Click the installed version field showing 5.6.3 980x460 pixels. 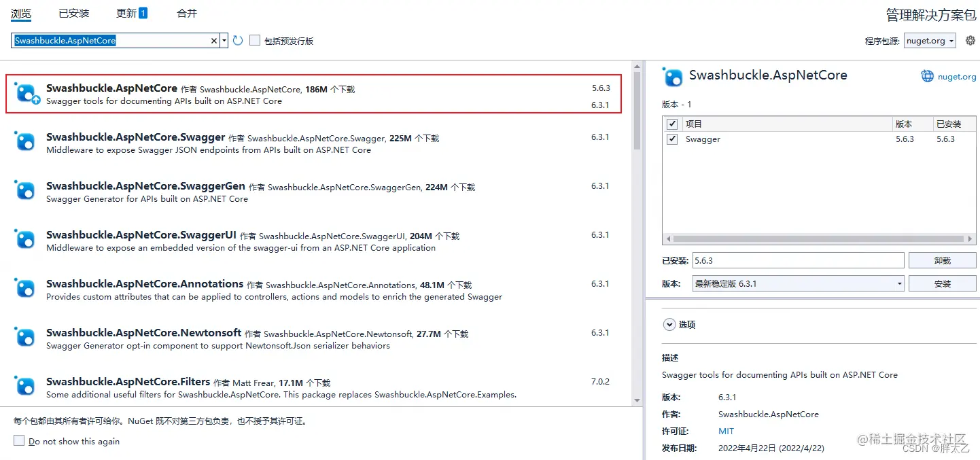tap(798, 260)
